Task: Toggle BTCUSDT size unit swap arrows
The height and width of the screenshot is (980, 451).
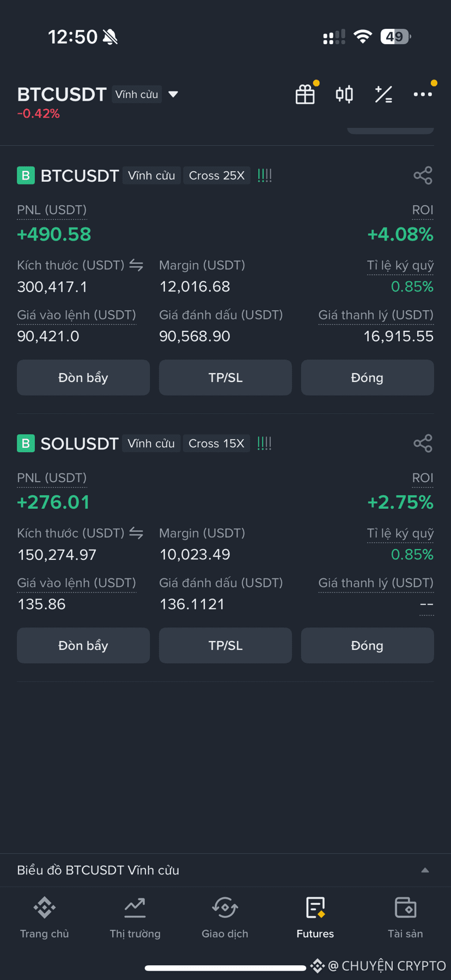Action: click(136, 265)
